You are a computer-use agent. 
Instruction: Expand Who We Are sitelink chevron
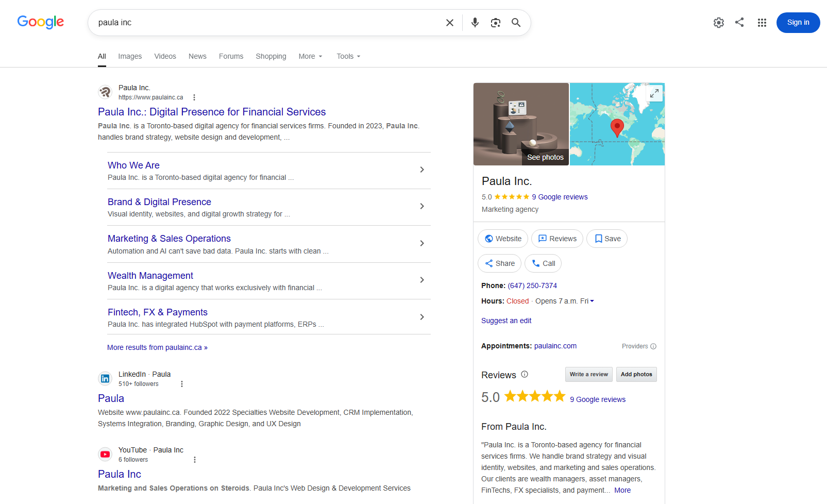tap(422, 170)
